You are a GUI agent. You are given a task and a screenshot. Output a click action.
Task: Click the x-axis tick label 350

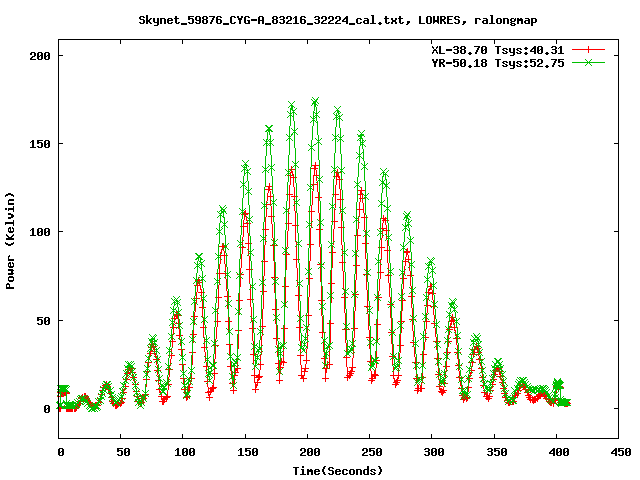[497, 452]
